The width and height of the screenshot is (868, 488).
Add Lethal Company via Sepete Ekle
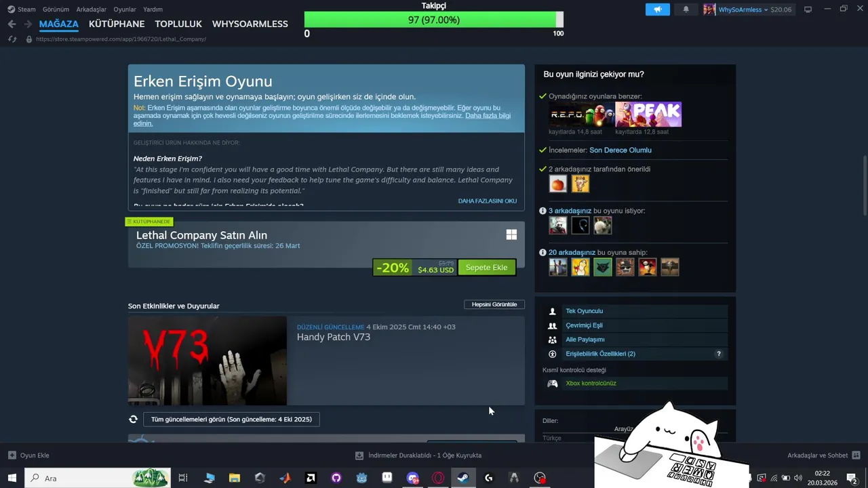point(486,267)
